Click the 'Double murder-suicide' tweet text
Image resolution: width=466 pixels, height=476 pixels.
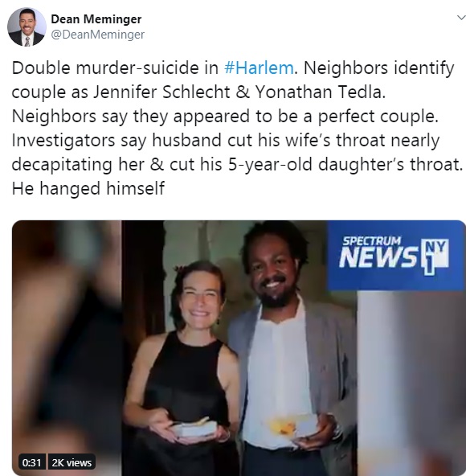[115, 68]
